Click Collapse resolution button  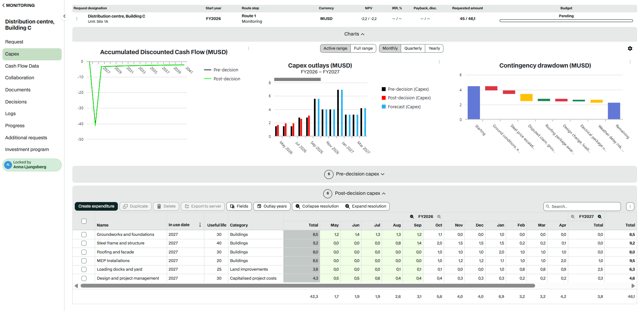tap(317, 207)
